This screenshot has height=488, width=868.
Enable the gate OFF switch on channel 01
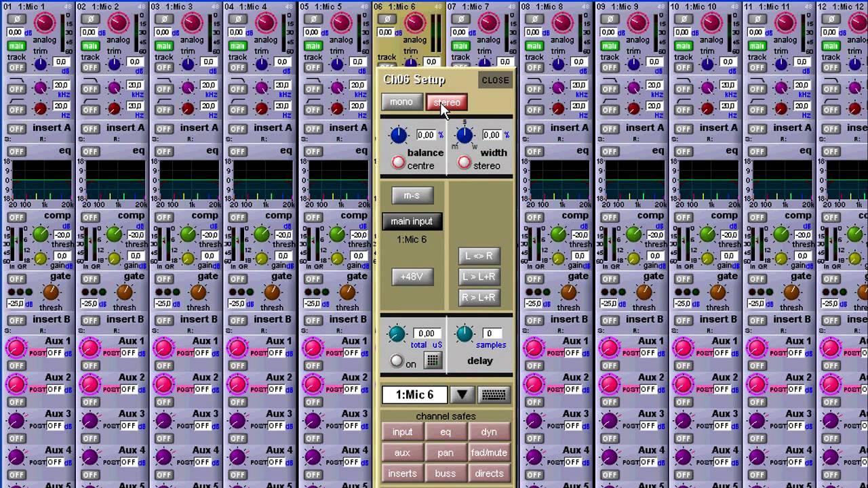pyautogui.click(x=16, y=278)
